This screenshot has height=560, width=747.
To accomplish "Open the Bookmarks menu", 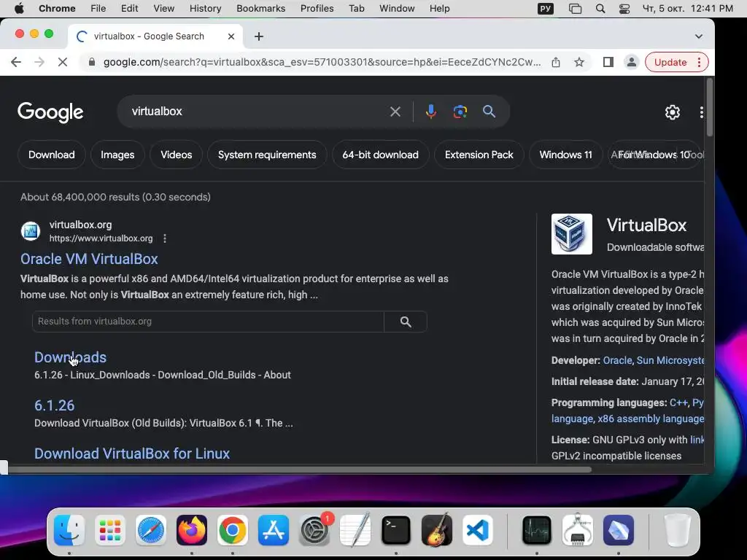I will tap(260, 8).
